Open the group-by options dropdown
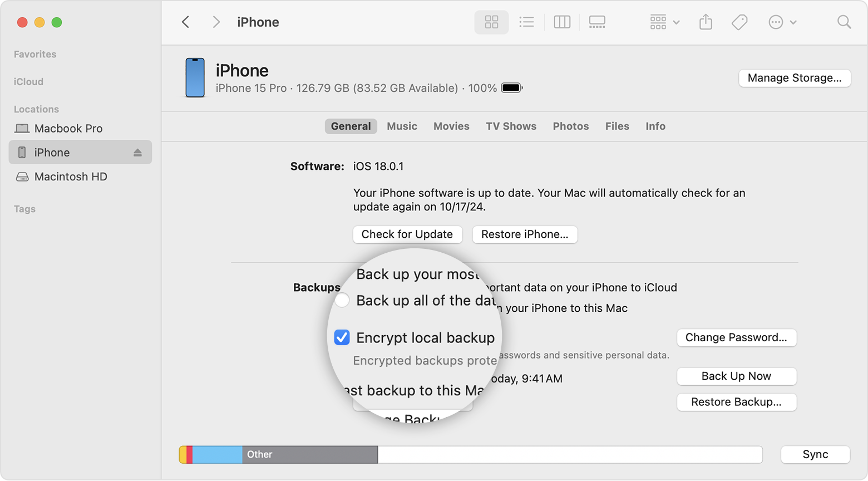868x481 pixels. [665, 22]
